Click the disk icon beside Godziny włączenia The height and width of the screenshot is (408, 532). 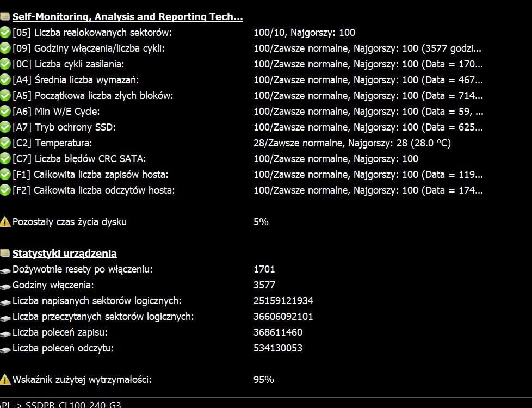click(5, 285)
